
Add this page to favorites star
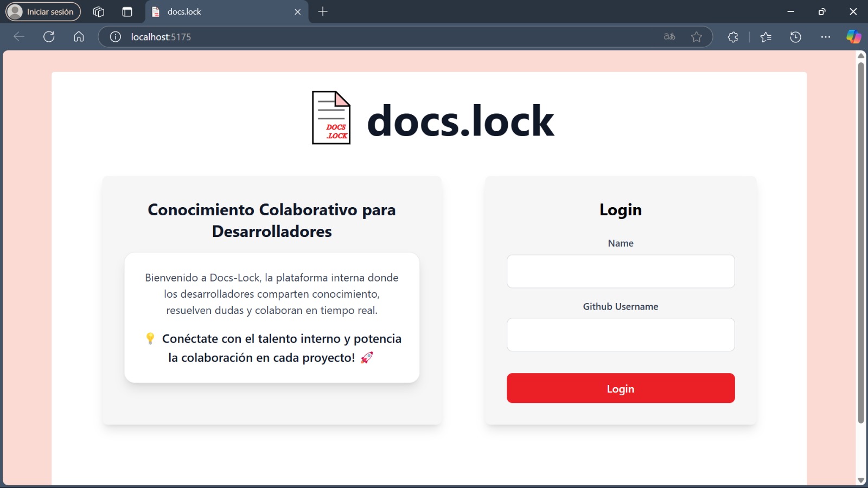coord(697,37)
